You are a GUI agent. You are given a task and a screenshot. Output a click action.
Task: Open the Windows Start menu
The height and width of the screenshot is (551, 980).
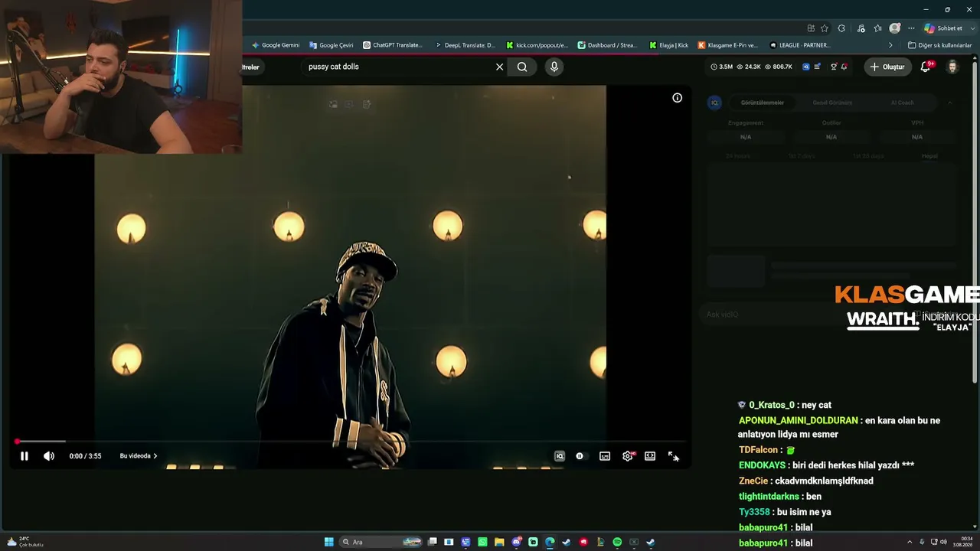click(328, 542)
